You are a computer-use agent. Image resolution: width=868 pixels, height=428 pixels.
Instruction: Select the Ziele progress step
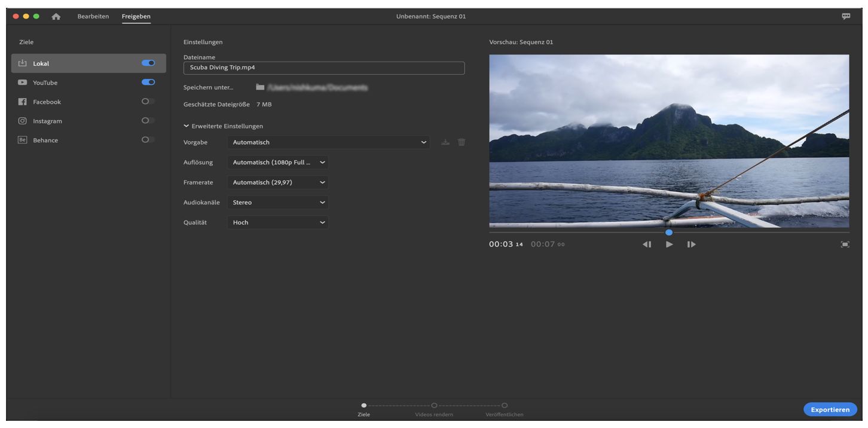point(364,410)
